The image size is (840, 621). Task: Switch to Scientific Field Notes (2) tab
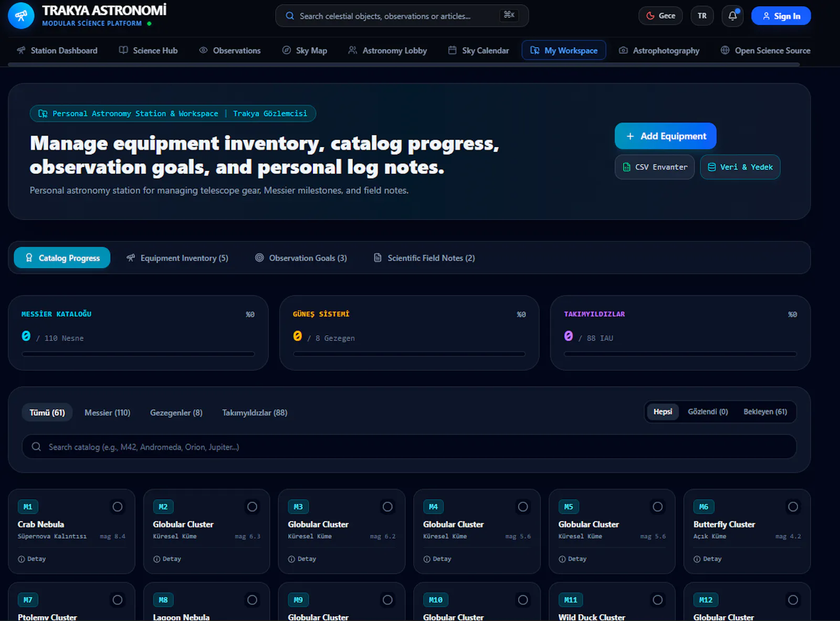coord(424,258)
